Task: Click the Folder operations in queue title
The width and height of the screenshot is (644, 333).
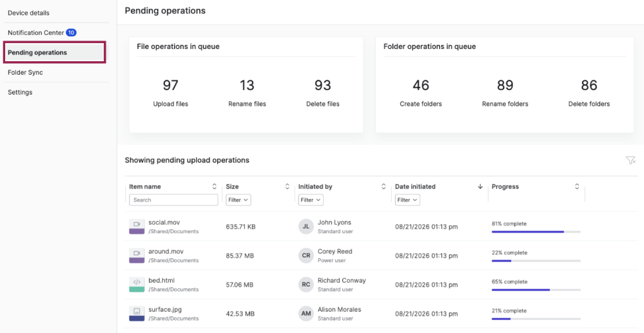Action: (x=429, y=46)
